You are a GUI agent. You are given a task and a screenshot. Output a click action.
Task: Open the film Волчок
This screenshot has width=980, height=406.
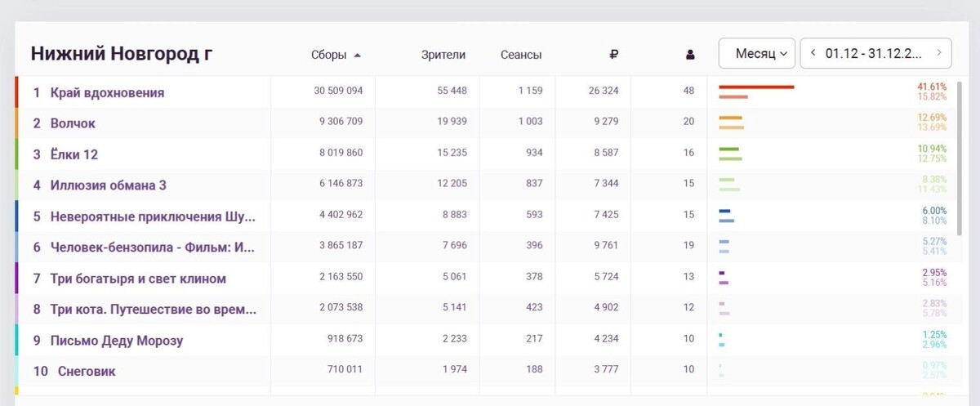(x=73, y=123)
